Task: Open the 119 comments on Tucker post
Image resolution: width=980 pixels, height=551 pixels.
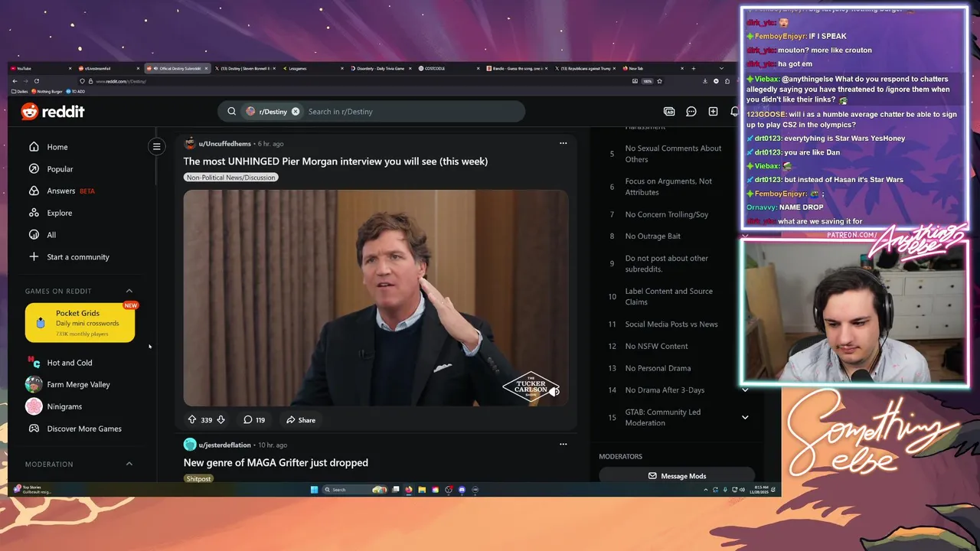Action: 254,419
